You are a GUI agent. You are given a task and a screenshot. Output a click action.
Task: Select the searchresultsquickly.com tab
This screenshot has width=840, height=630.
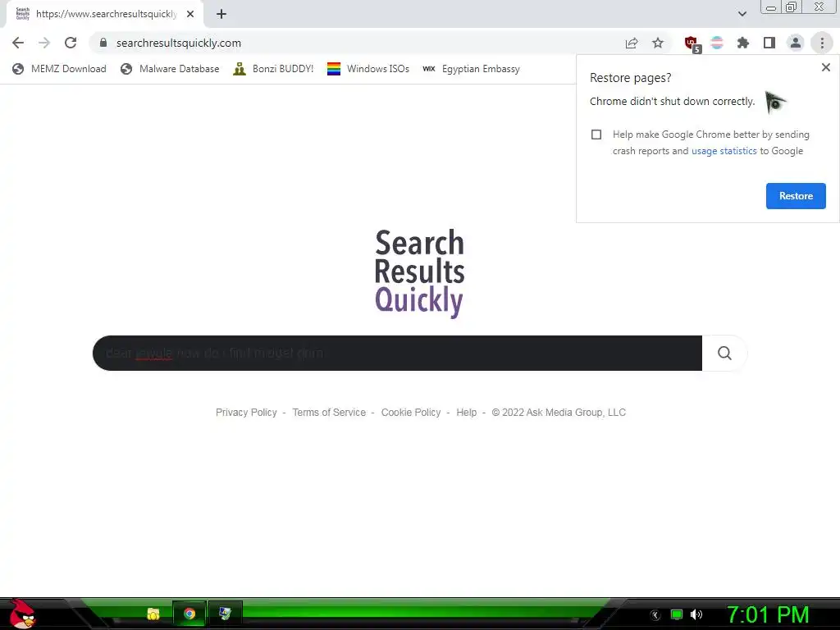point(105,14)
